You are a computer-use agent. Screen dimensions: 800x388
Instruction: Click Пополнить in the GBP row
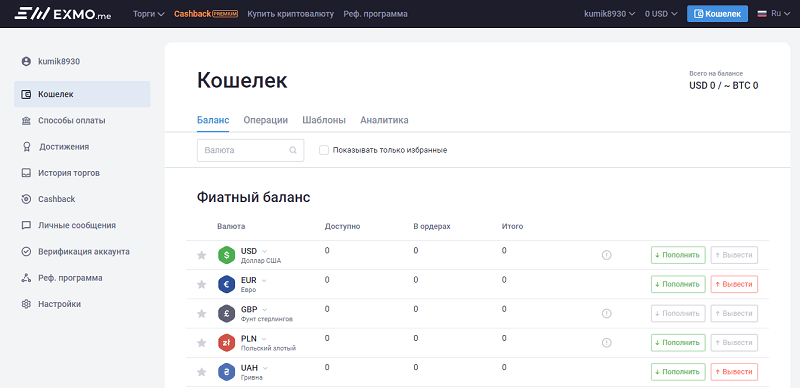[x=678, y=313]
